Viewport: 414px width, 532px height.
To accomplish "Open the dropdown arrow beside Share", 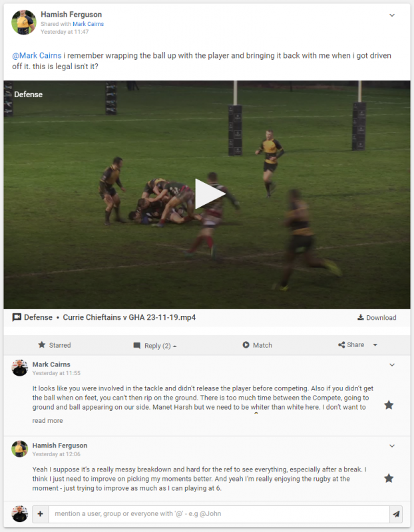I will pyautogui.click(x=375, y=345).
